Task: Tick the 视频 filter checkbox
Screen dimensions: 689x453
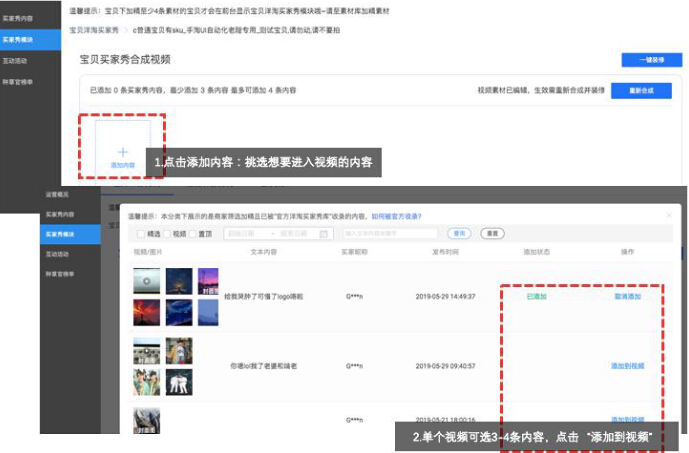Action: pyautogui.click(x=168, y=233)
